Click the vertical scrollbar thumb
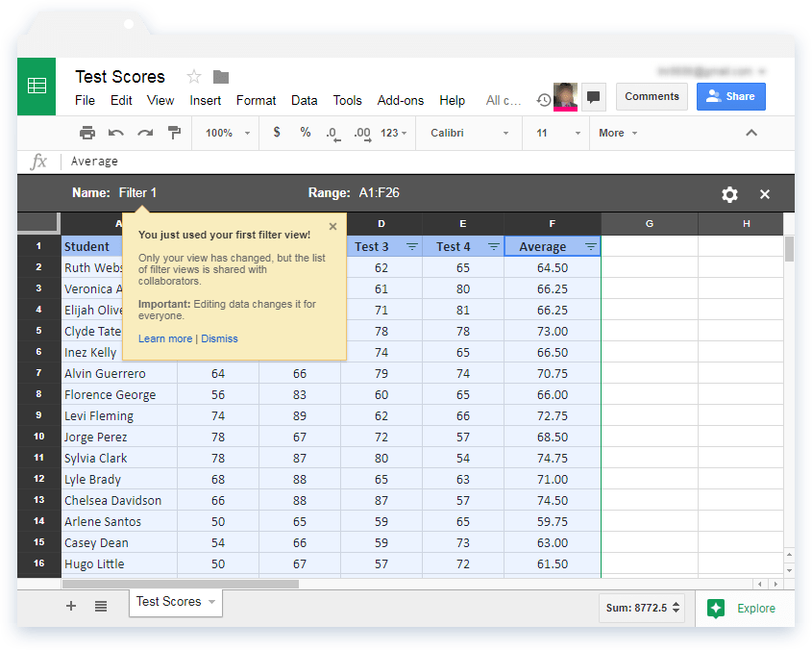Image resolution: width=812 pixels, height=650 pixels. 789,249
